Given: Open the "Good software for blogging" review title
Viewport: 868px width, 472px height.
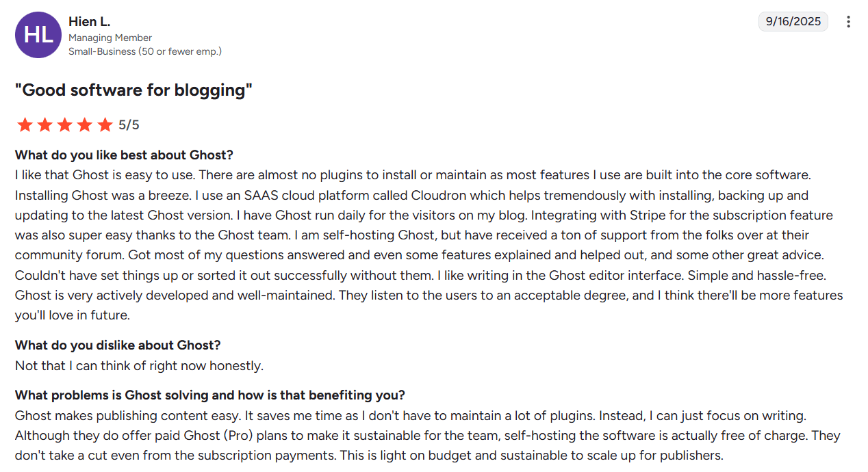Looking at the screenshot, I should click(134, 90).
